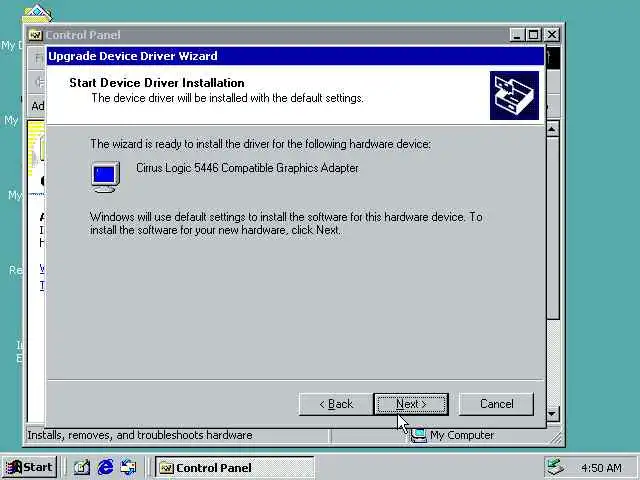Image resolution: width=640 pixels, height=480 pixels.
Task: Click the Upgrade Device Driver Wizard title bar
Action: pyautogui.click(x=296, y=56)
